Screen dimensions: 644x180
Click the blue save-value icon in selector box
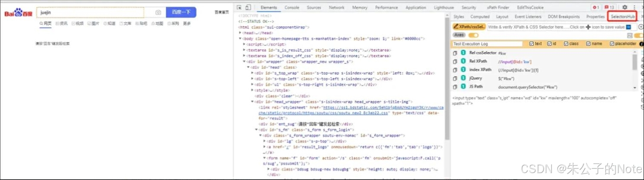tap(628, 27)
